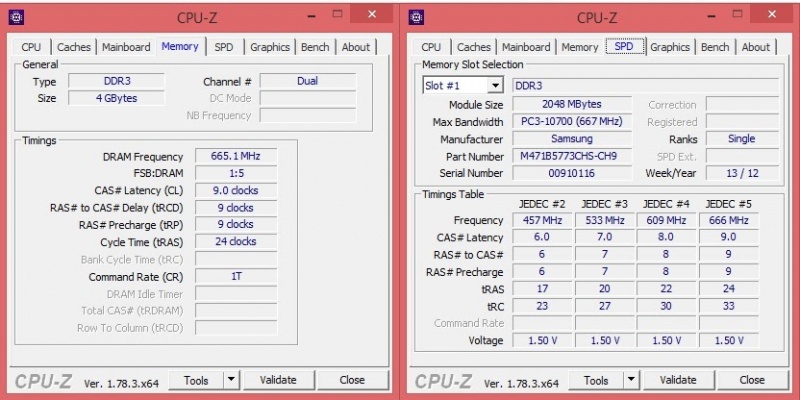Select Cycle Time value 24 clocks
800x400 pixels.
[236, 242]
